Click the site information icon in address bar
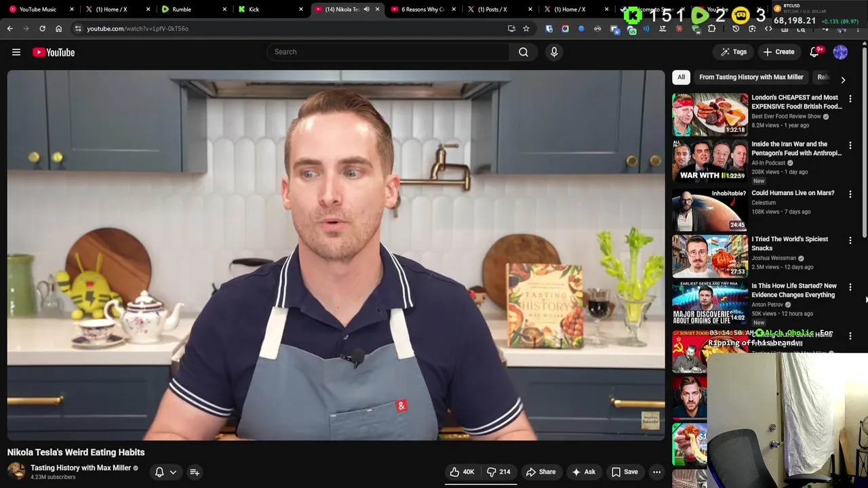This screenshot has height=488, width=868. pos(78,28)
